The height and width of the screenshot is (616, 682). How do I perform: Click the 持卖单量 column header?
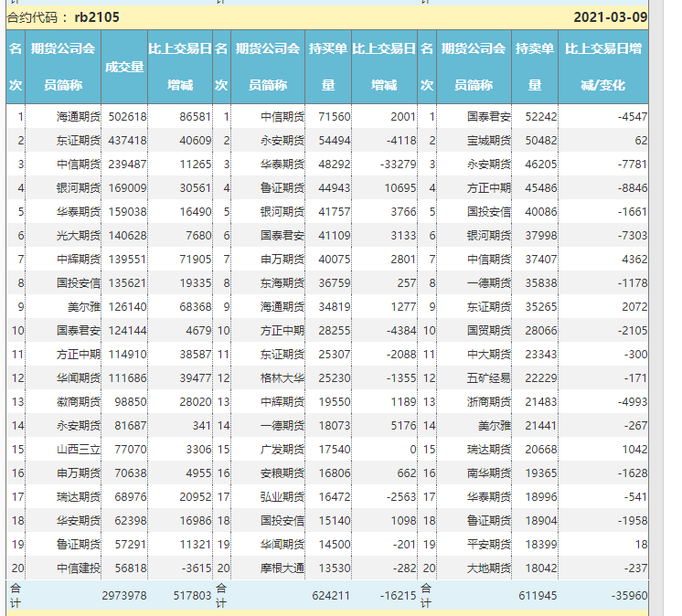click(535, 67)
